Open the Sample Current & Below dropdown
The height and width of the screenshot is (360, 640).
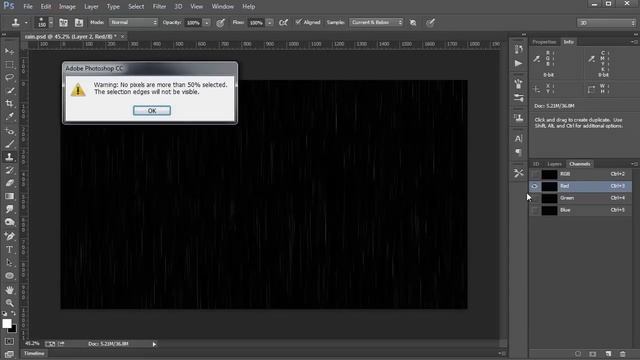point(376,22)
